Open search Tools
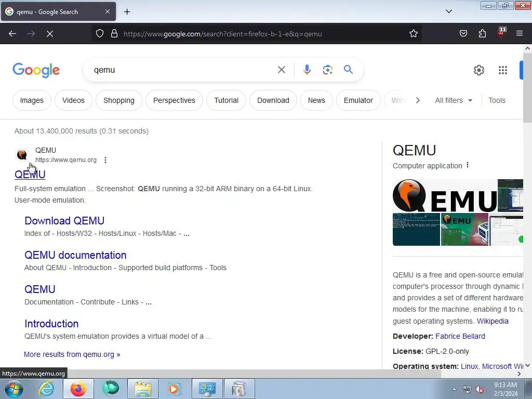Viewport: 532px width, 399px height. [497, 100]
